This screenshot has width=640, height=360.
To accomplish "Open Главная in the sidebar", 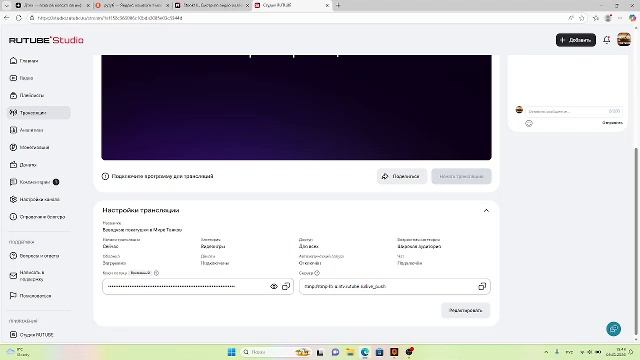I will (x=24, y=61).
